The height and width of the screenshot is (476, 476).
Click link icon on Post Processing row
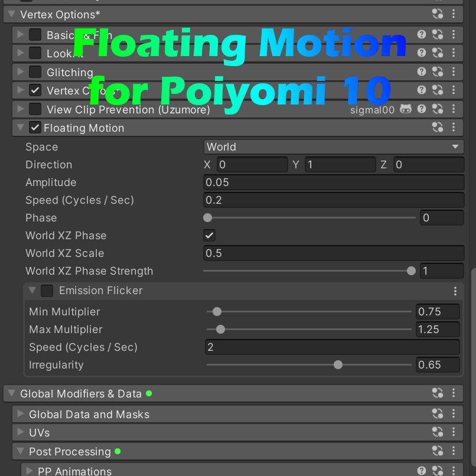[x=438, y=451]
